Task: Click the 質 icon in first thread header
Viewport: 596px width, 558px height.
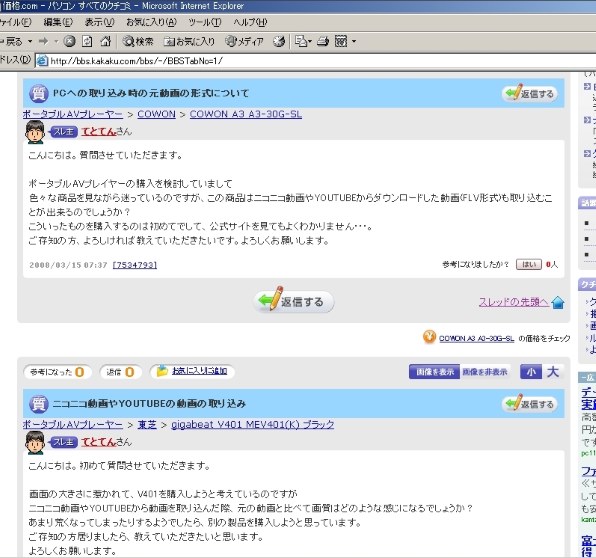Action: point(39,94)
